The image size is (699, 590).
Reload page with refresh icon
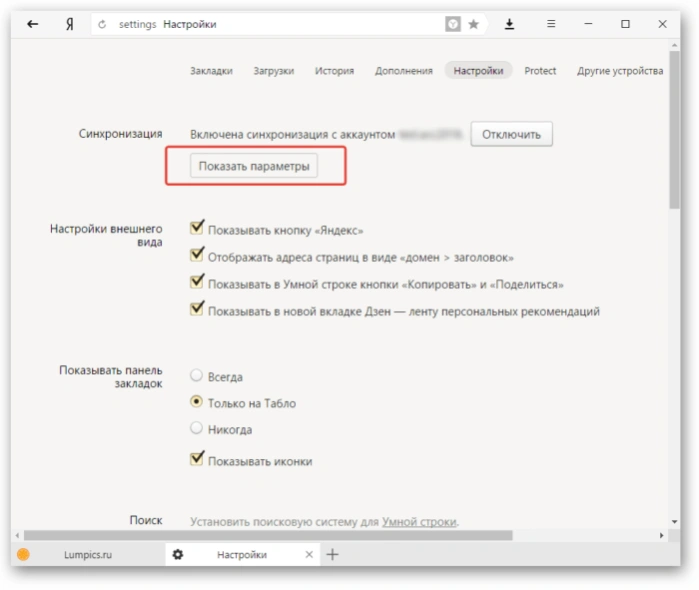point(102,24)
